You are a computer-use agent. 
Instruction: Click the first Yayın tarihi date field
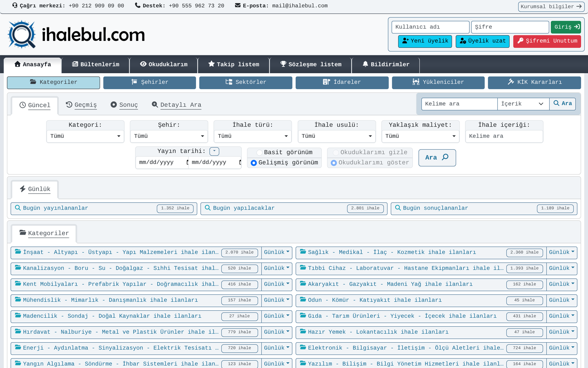[x=162, y=162]
